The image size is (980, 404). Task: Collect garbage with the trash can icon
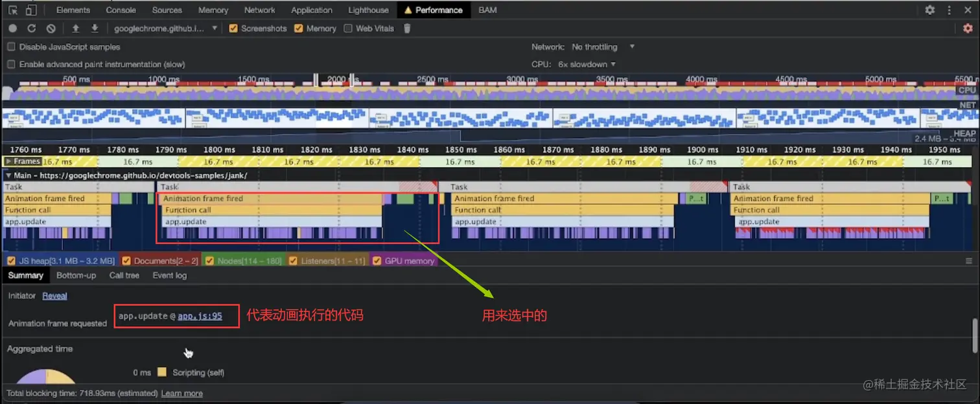tap(407, 28)
